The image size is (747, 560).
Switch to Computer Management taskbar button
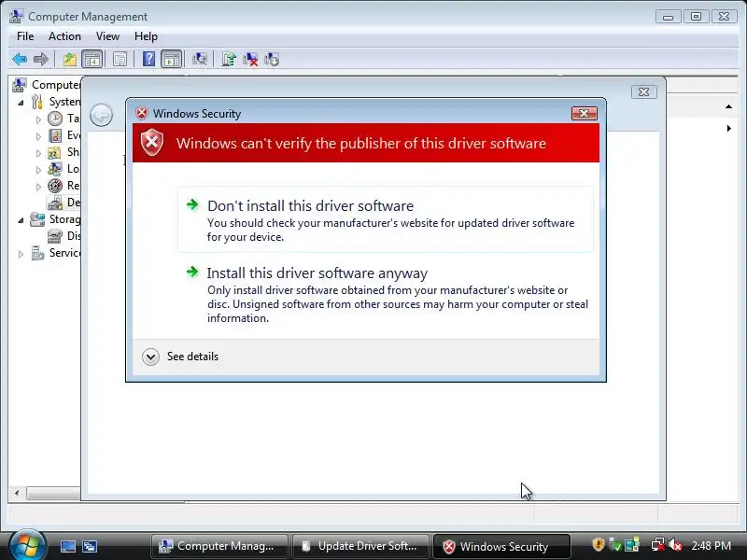[219, 546]
